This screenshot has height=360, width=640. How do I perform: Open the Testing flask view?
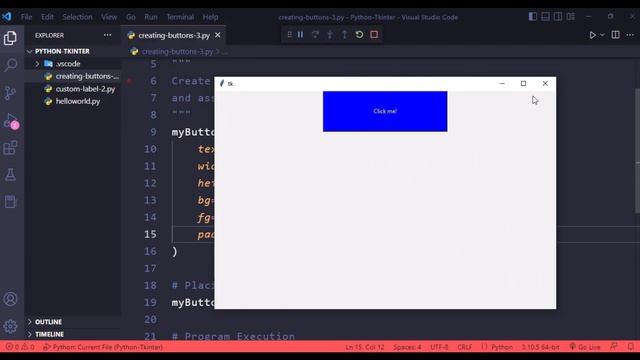coord(10,175)
